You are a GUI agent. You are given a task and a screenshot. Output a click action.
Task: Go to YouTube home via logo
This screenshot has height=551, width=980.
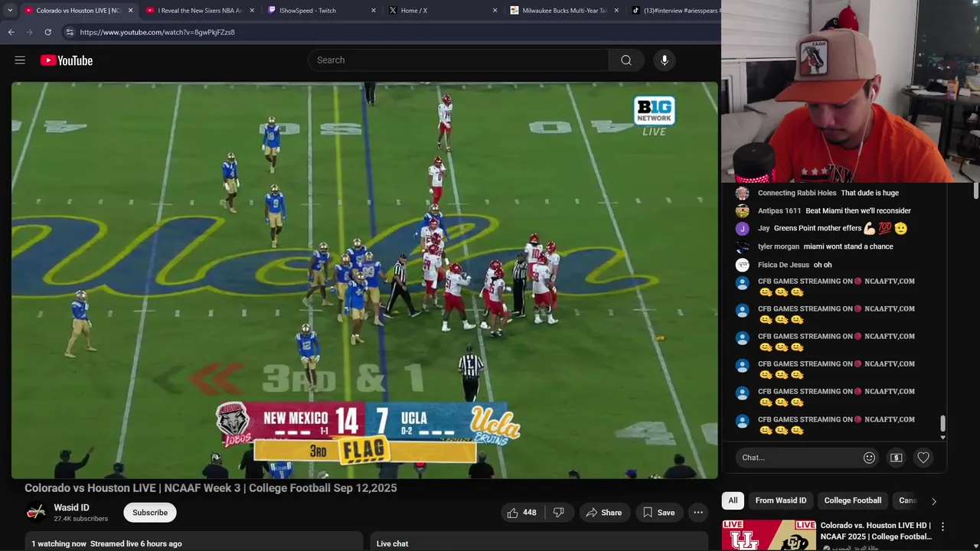[x=67, y=60]
